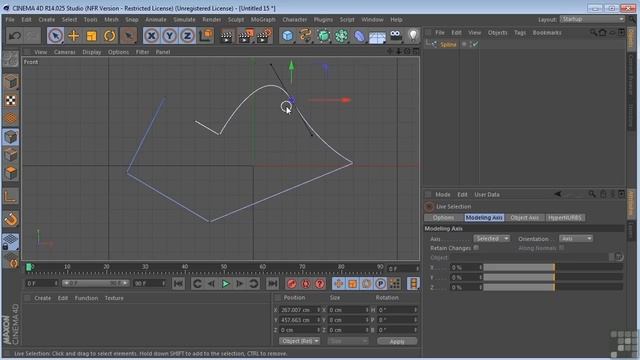The width and height of the screenshot is (640, 360).
Task: Switch to the Modeling Axis tab
Action: point(484,218)
